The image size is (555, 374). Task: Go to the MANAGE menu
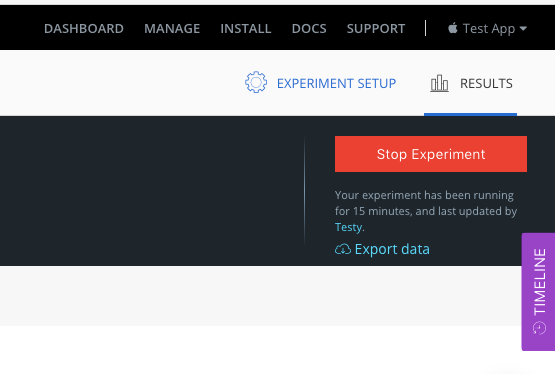click(x=172, y=29)
